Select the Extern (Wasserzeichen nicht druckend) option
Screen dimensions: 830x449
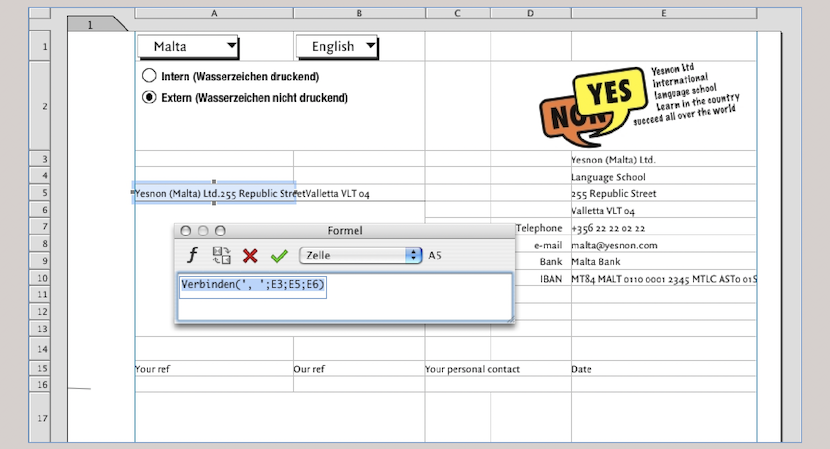pos(149,97)
